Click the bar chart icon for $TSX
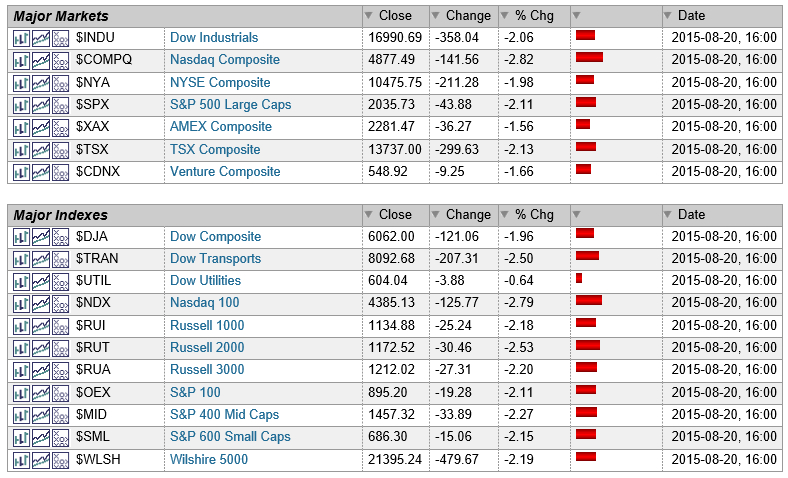Viewport: 788px width, 478px height. click(22, 150)
